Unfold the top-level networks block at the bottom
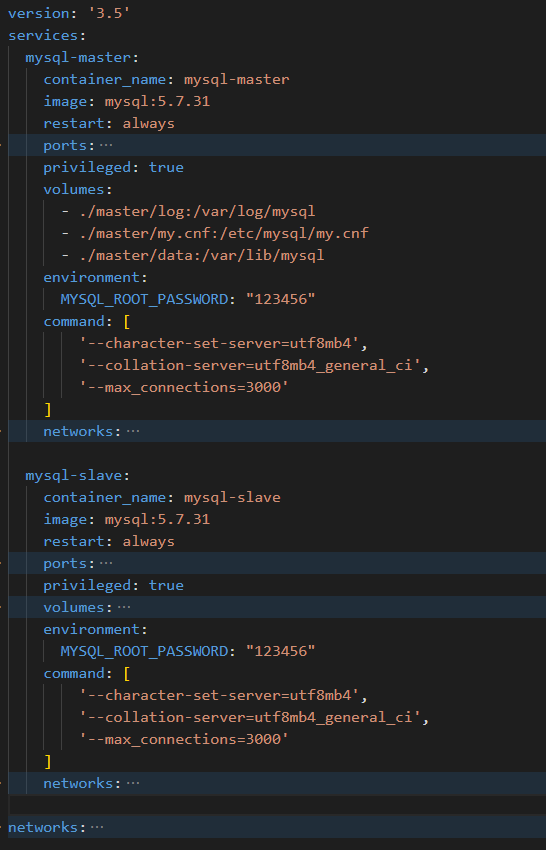The height and width of the screenshot is (850, 546). (97, 828)
